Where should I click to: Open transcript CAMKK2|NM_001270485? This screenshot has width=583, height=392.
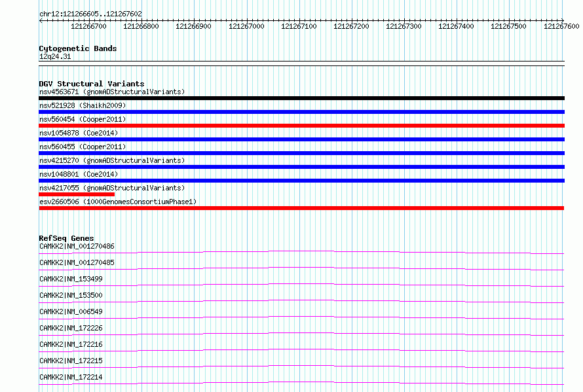pos(77,262)
